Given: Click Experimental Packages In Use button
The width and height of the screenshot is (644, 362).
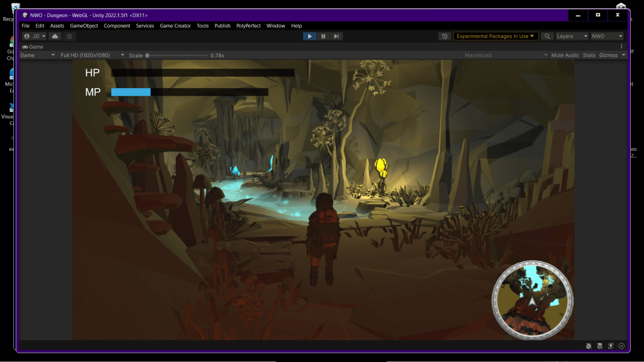Looking at the screenshot, I should point(496,36).
